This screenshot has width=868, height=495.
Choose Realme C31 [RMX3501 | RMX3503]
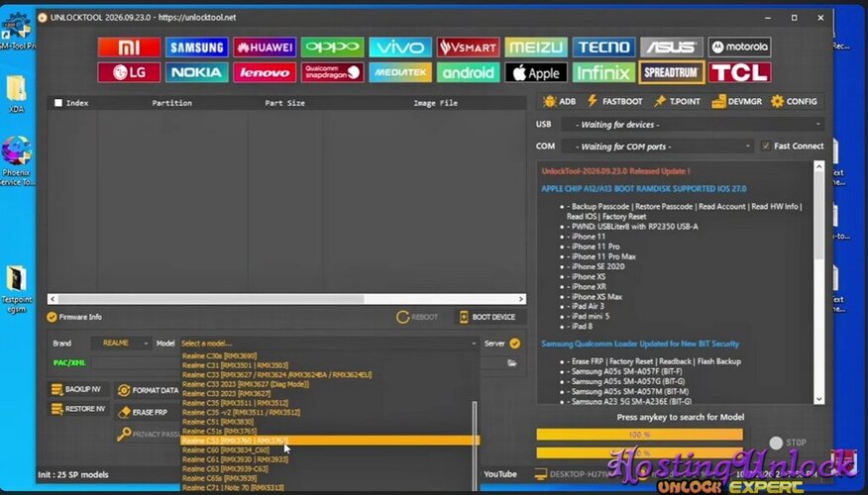point(235,365)
